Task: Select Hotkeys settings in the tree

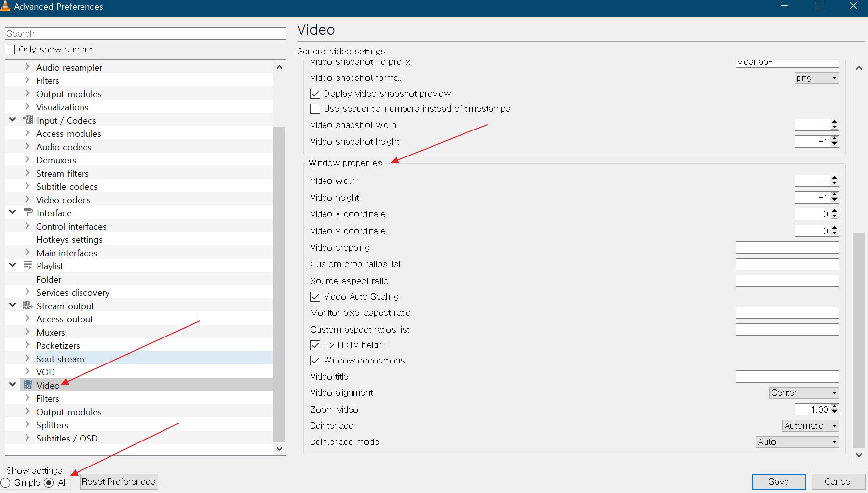Action: pos(69,240)
